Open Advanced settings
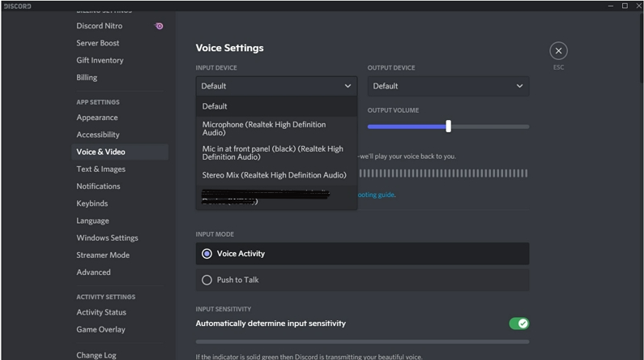The height and width of the screenshot is (360, 644). (x=93, y=272)
